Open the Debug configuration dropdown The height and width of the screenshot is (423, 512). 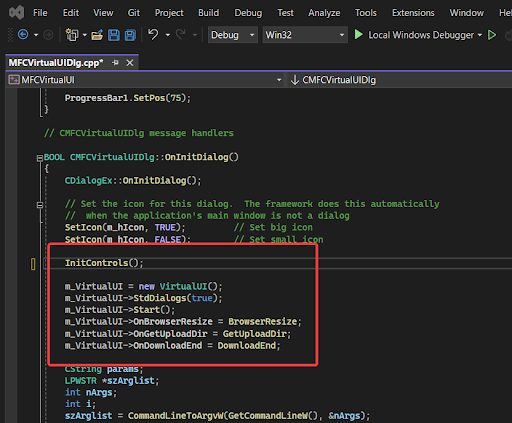coord(233,35)
